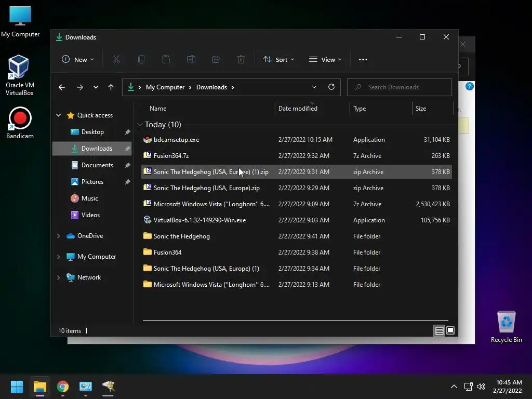This screenshot has height=399, width=532.
Task: Open the Sort dropdown menu
Action: 279,59
